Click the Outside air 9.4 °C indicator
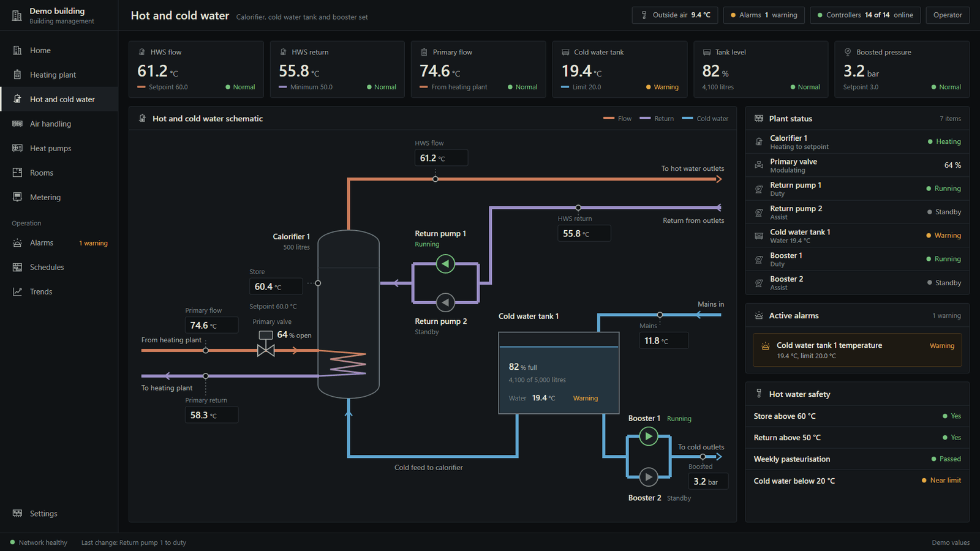This screenshot has height=551, width=980. pos(675,15)
